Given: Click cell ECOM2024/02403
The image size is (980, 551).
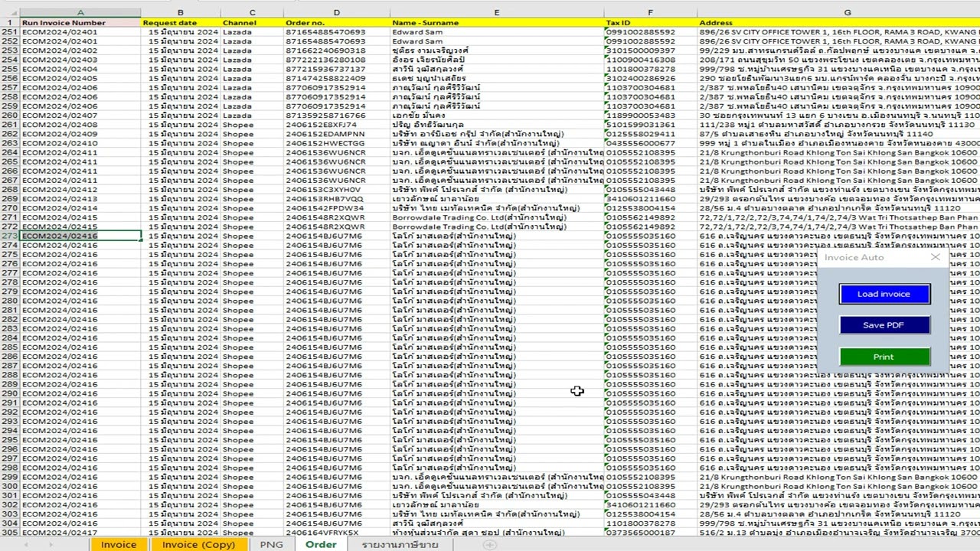Looking at the screenshot, I should (80, 60).
